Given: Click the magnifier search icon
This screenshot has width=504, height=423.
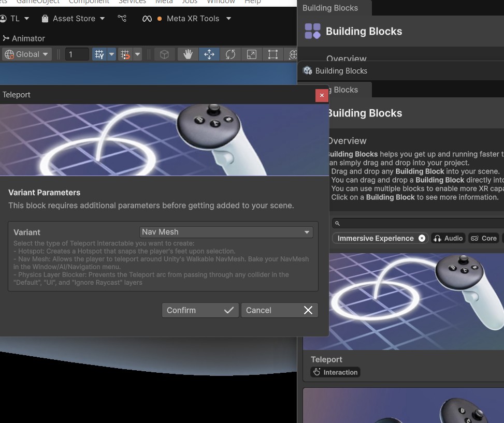Looking at the screenshot, I should [x=337, y=223].
